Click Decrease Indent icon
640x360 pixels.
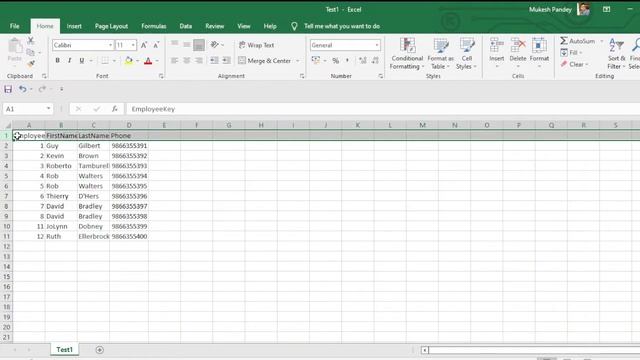pos(214,61)
